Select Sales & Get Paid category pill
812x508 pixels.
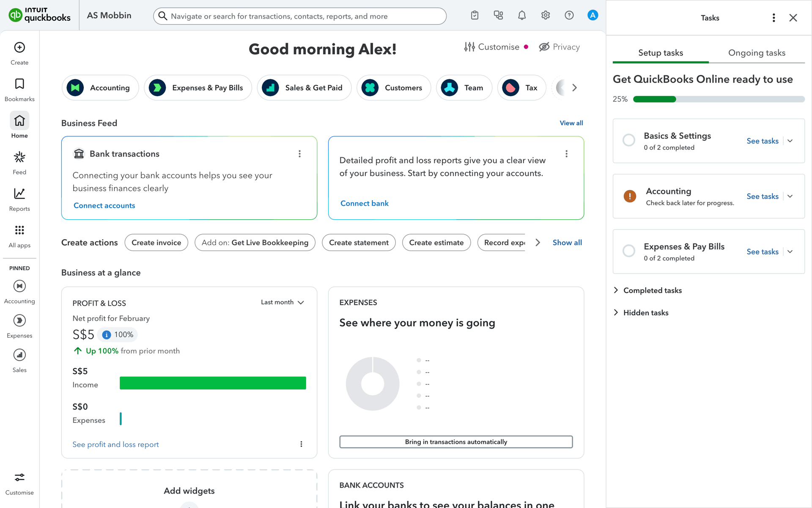[x=304, y=88]
